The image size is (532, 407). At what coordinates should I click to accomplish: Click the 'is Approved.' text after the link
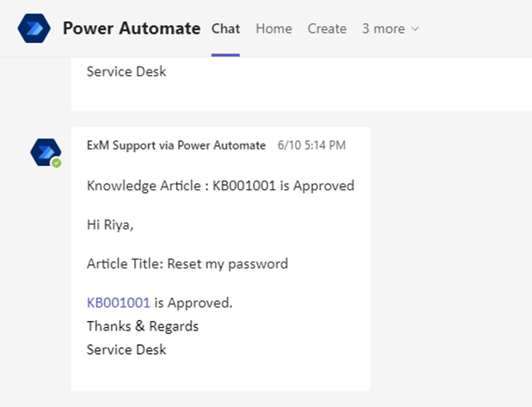point(193,303)
